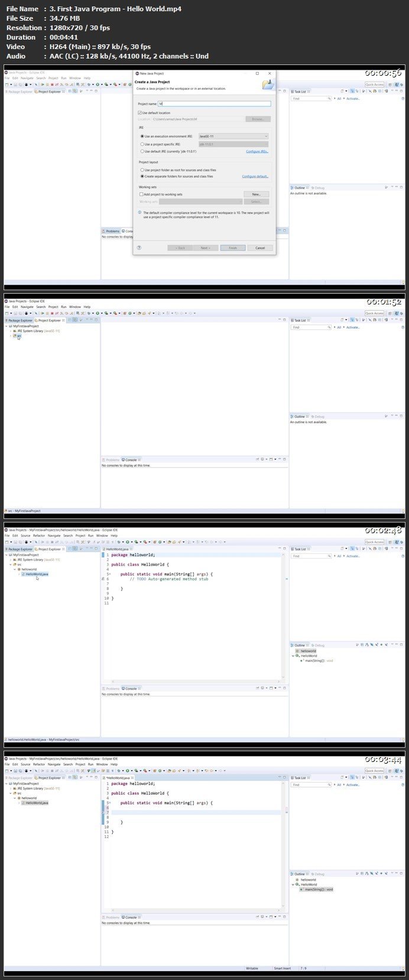Click the green Run button in 00:02:48 toolbar
The width and height of the screenshot is (409, 980).
(x=127, y=541)
